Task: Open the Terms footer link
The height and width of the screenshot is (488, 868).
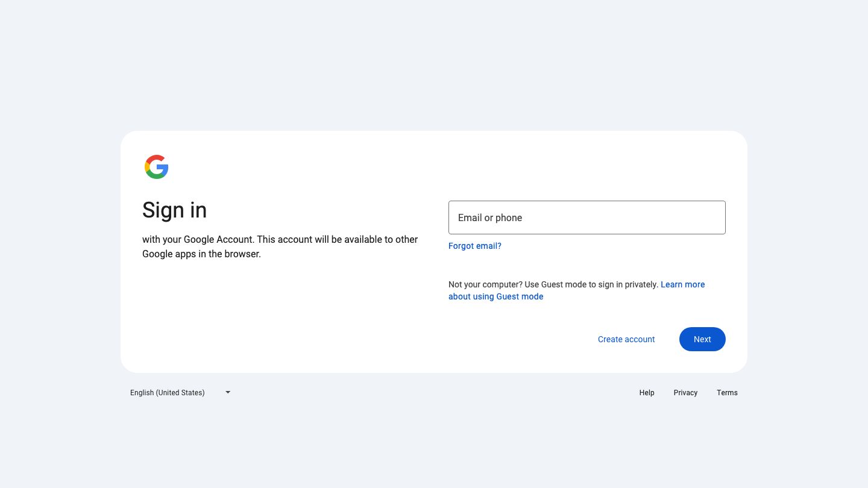Action: [x=727, y=393]
